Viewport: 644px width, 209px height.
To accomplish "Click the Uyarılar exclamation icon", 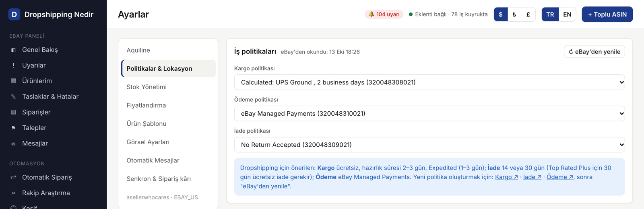I will pos(13,66).
